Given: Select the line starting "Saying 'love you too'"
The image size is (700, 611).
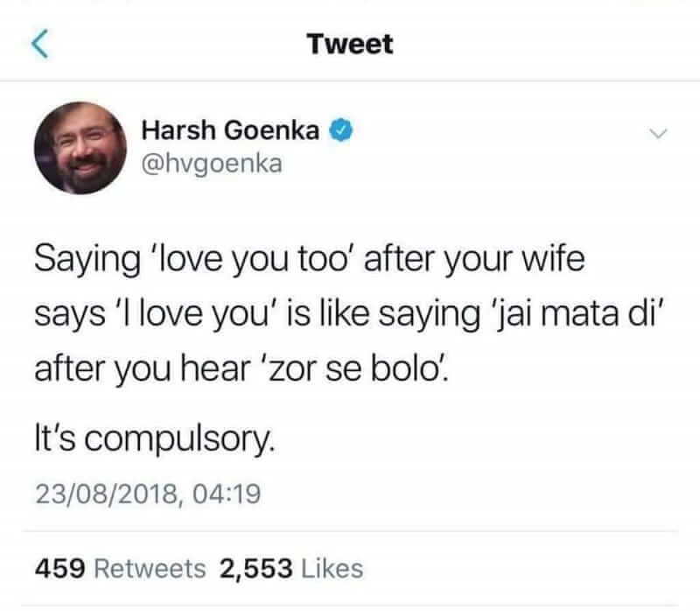Looking at the screenshot, I should tap(310, 259).
